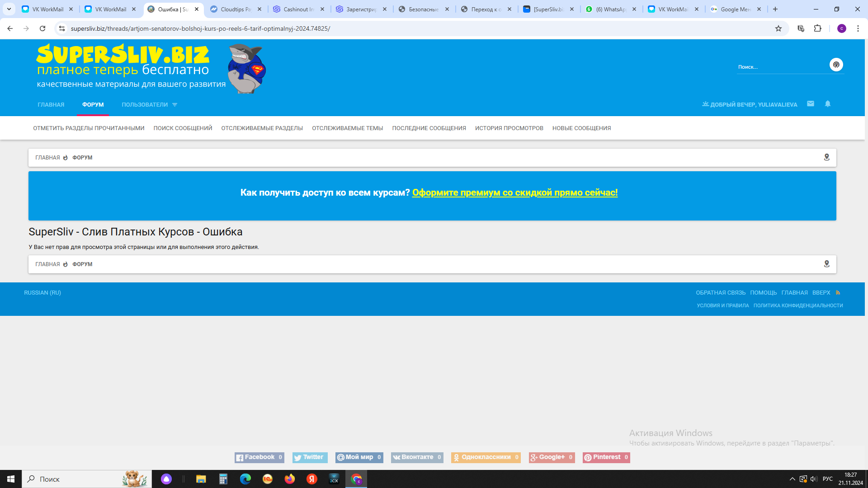Open the inbox envelope icon
The height and width of the screenshot is (488, 868).
[x=811, y=104]
